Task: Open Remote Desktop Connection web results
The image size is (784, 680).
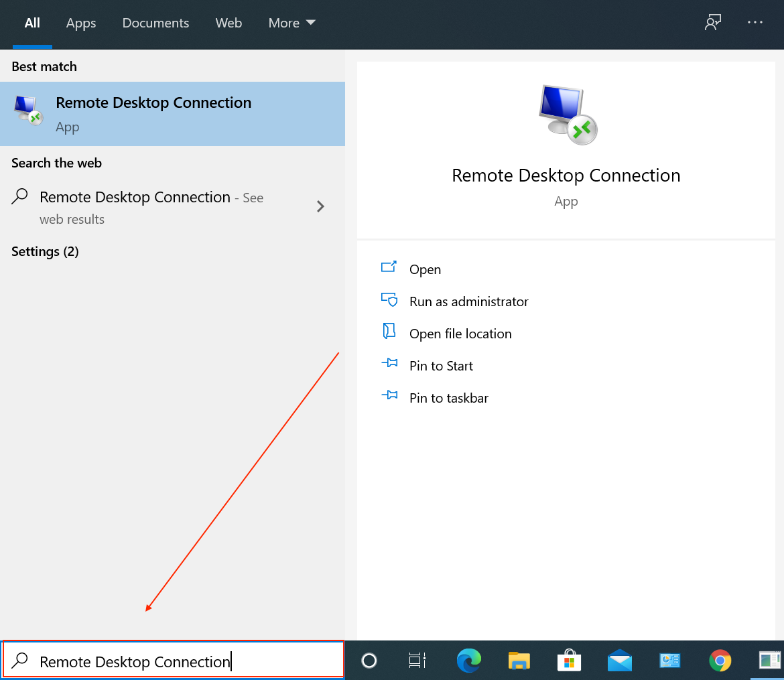Action: click(172, 207)
